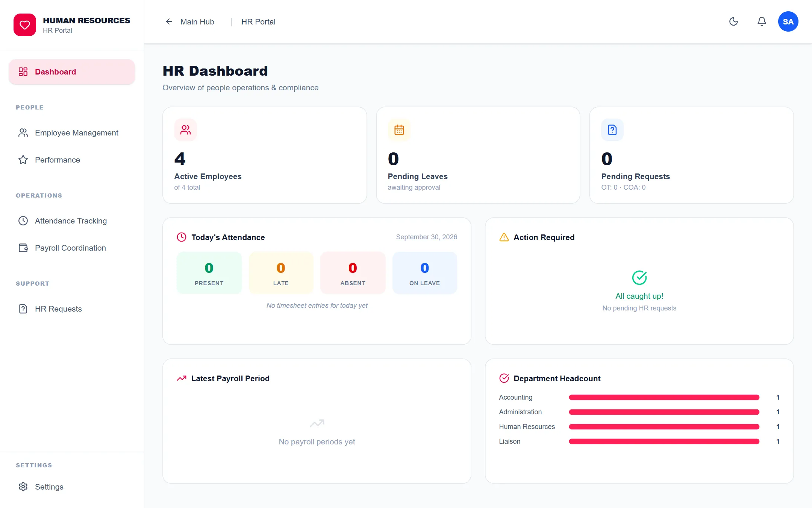This screenshot has height=508, width=812.
Task: Click the Attendance Tracking clock icon
Action: pyautogui.click(x=23, y=221)
